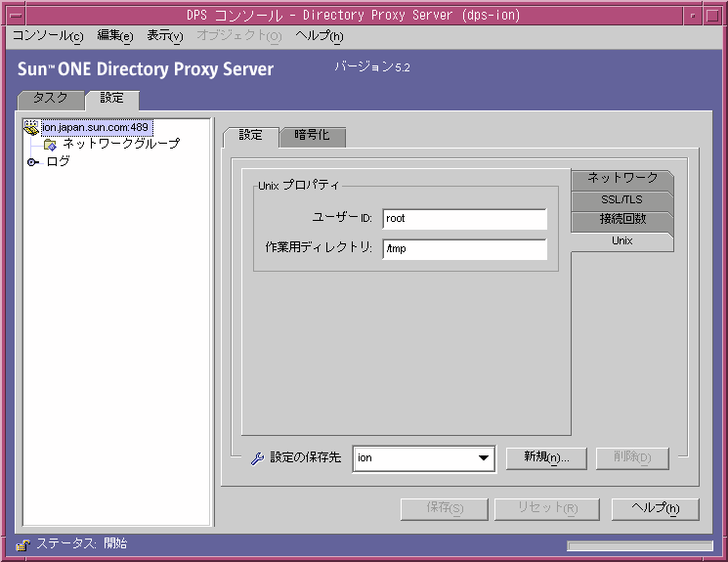
Task: Click the 作業用ディレクトリ field containing /tmp
Action: [465, 249]
